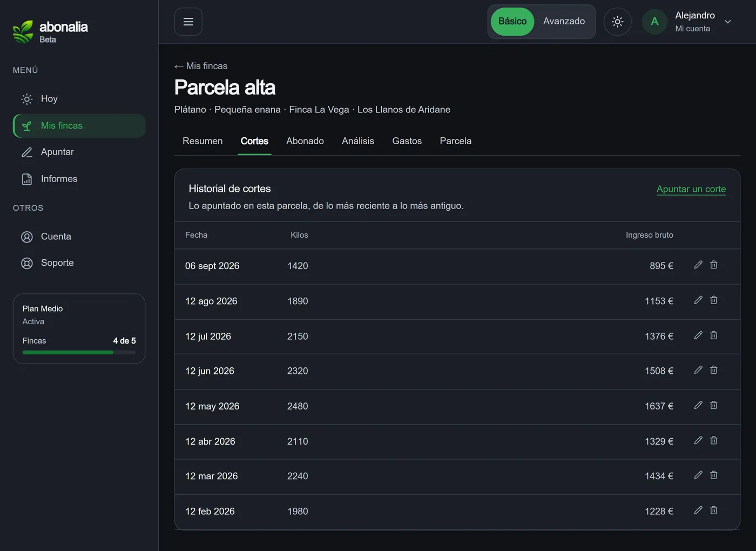Edit the 06 sept 2026 corte
The height and width of the screenshot is (551, 756).
pos(698,265)
